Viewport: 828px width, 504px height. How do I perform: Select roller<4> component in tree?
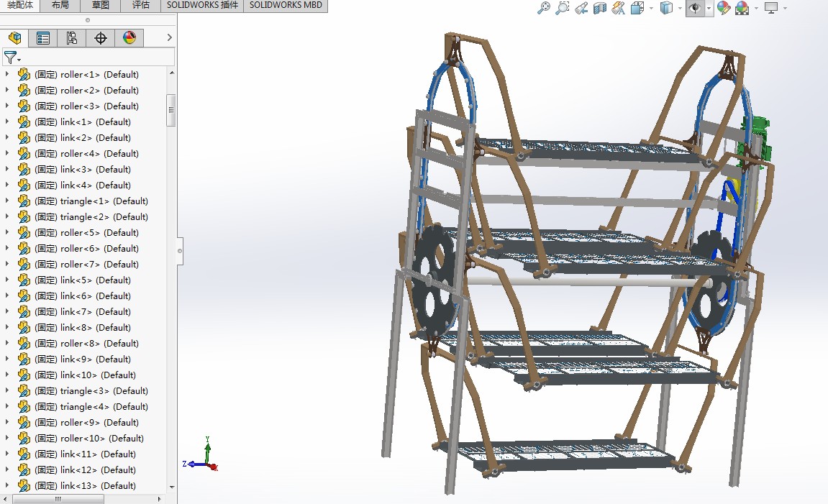pyautogui.click(x=86, y=154)
